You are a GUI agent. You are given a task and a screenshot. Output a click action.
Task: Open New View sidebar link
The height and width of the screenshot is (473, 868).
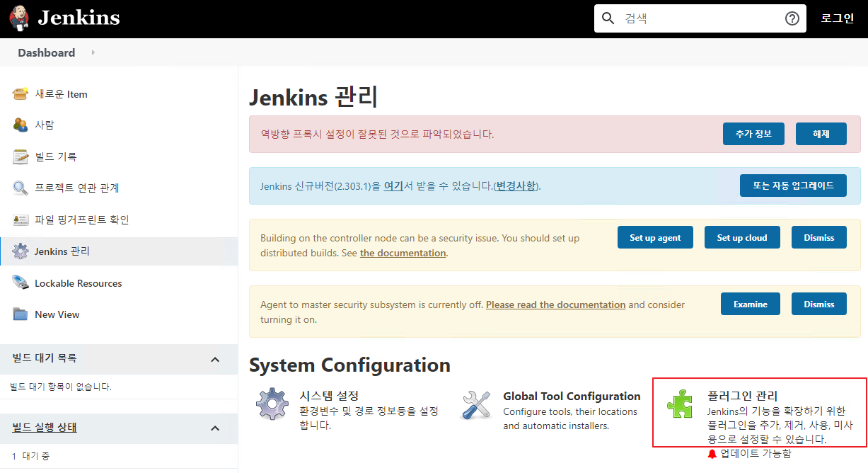point(57,314)
